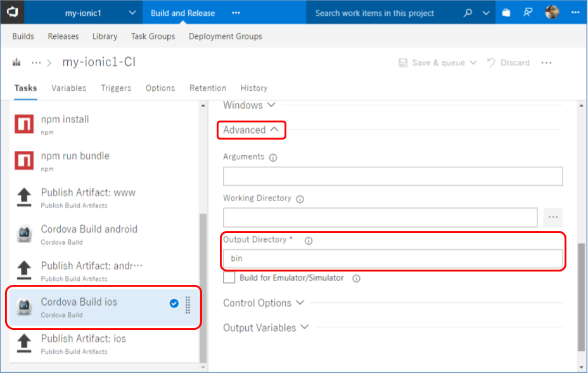Enable Build for Emulator/Simulator checkbox
The width and height of the screenshot is (588, 373).
[x=229, y=278]
